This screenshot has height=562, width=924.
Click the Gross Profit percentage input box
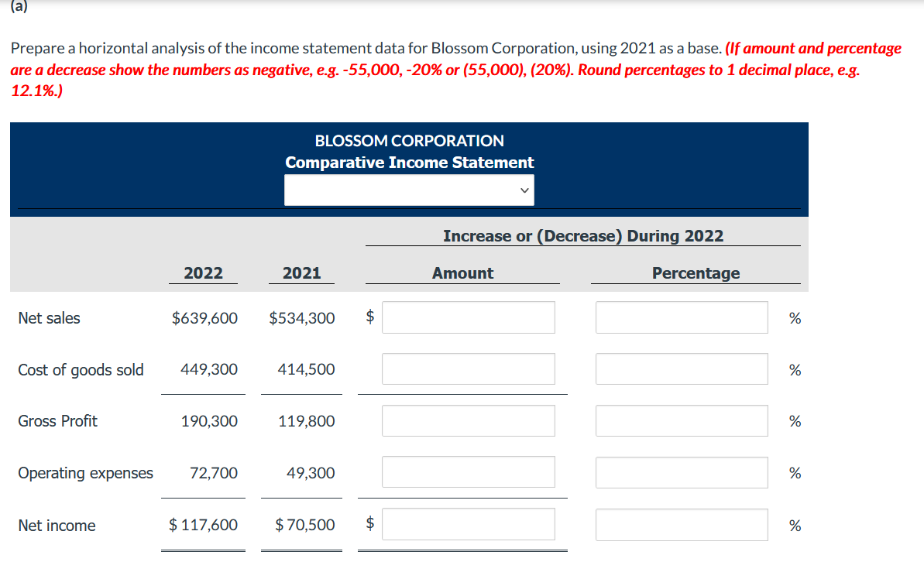pos(681,420)
